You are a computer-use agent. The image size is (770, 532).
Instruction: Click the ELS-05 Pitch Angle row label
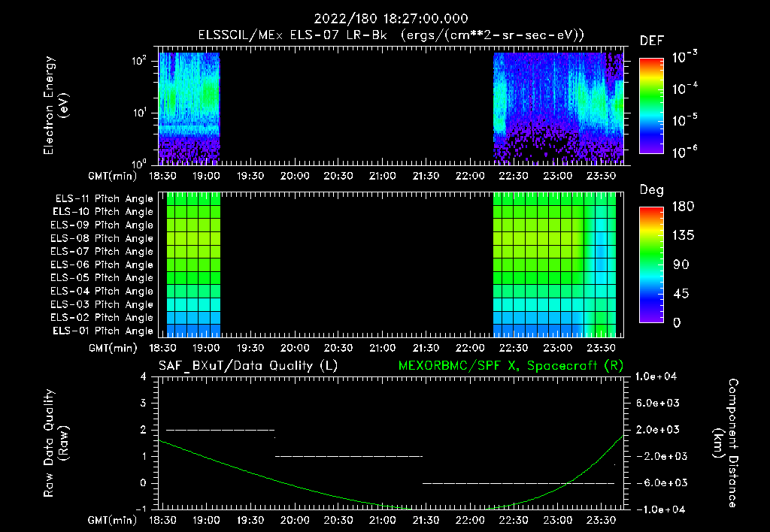click(x=102, y=278)
